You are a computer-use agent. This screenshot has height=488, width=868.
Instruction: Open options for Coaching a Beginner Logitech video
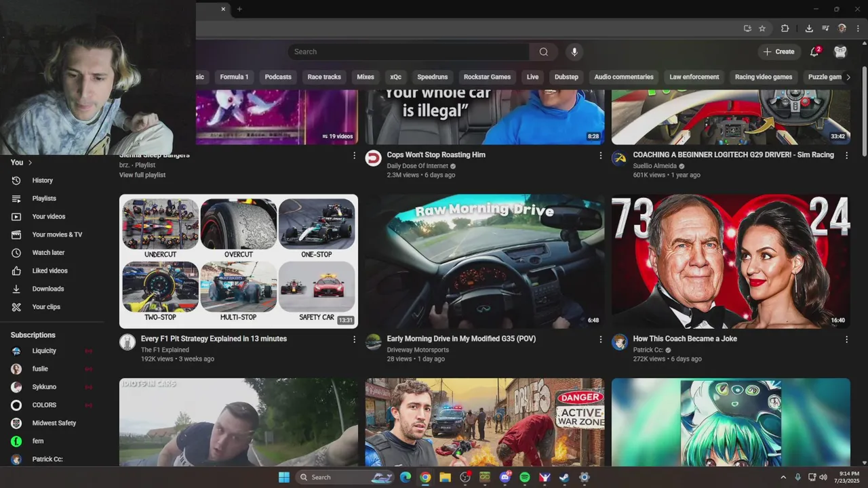846,155
